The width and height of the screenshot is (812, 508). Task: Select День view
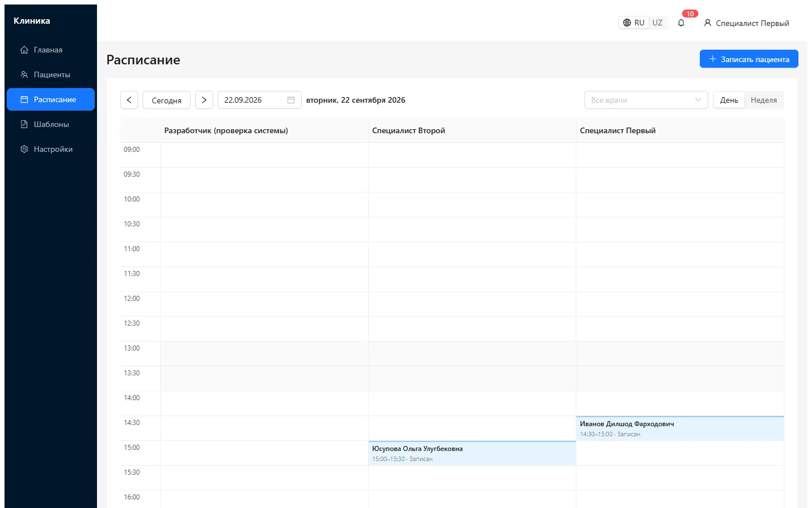[x=729, y=100]
